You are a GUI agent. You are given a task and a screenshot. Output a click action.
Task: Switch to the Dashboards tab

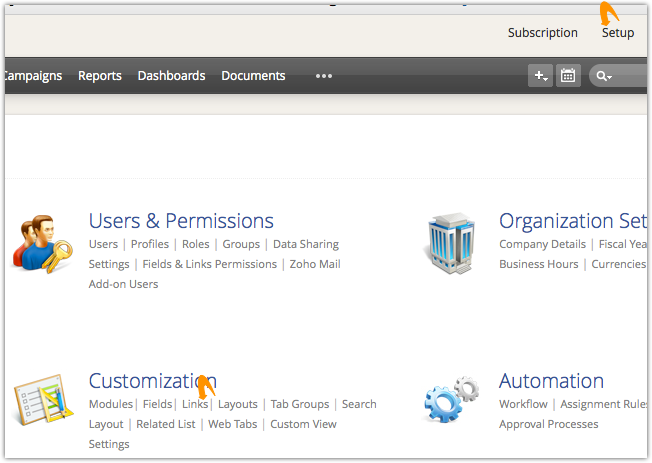point(171,76)
